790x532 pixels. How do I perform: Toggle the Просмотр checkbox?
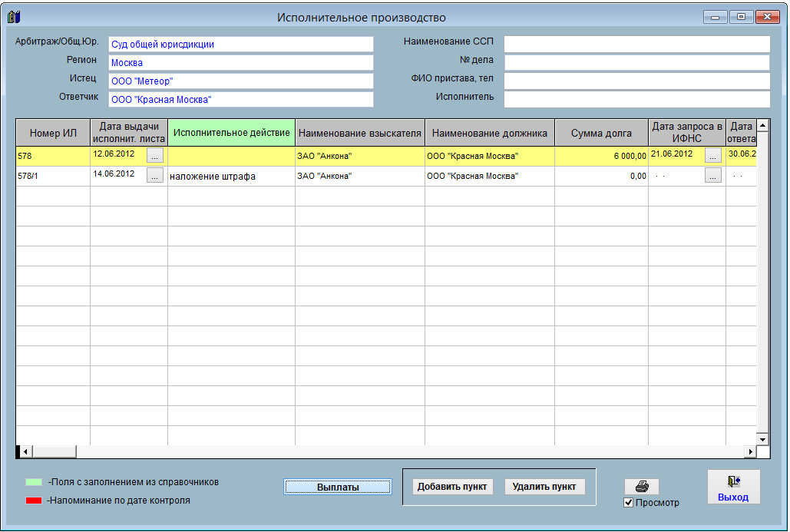pos(629,503)
